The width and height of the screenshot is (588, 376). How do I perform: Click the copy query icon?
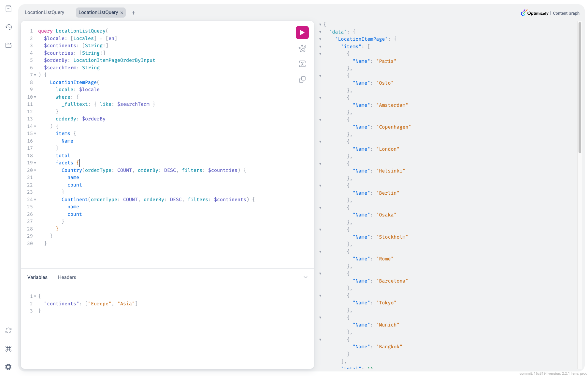[x=302, y=79]
